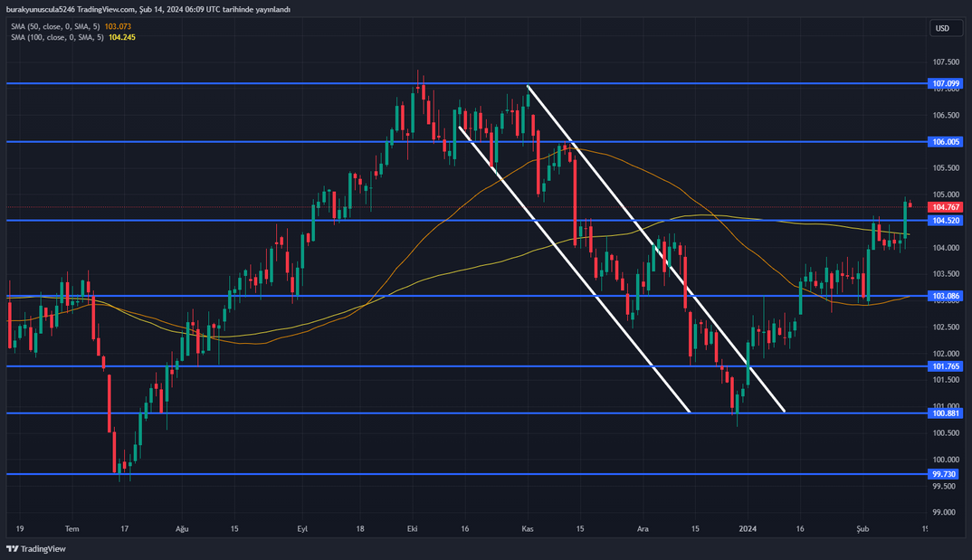972x560 pixels.
Task: Click the 102.500 price axis tick
Action: (946, 327)
